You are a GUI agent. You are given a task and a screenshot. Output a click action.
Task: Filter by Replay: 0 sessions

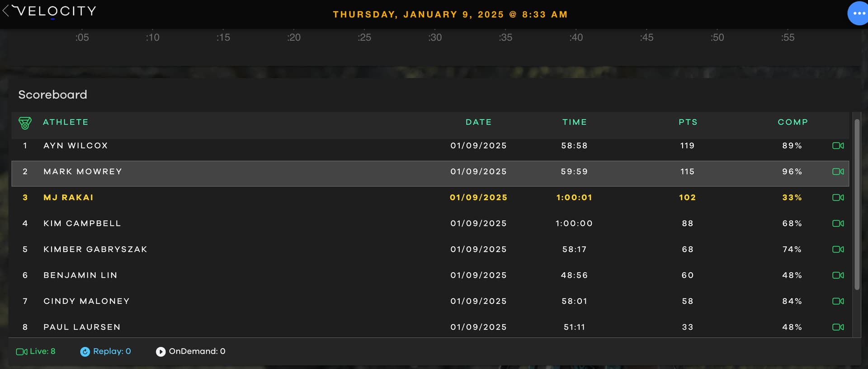point(105,351)
